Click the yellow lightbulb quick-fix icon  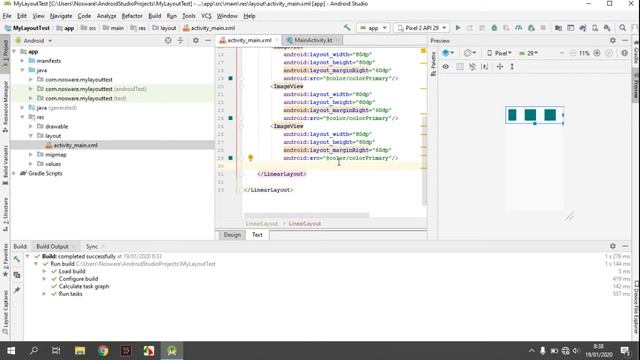(250, 158)
